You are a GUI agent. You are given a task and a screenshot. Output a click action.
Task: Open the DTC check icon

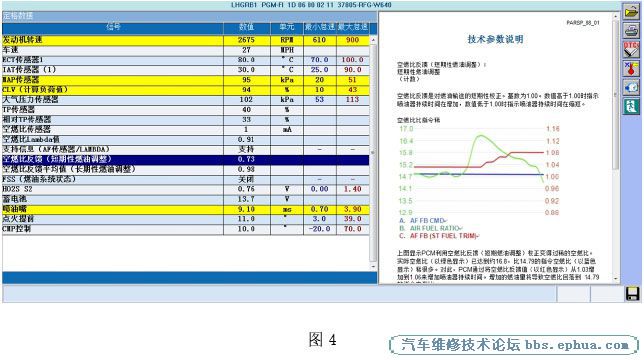(x=631, y=49)
